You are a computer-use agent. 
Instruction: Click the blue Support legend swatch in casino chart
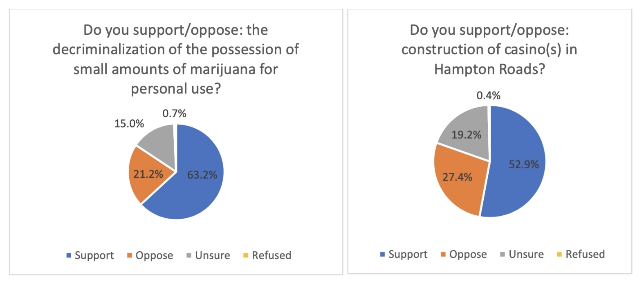pos(383,255)
